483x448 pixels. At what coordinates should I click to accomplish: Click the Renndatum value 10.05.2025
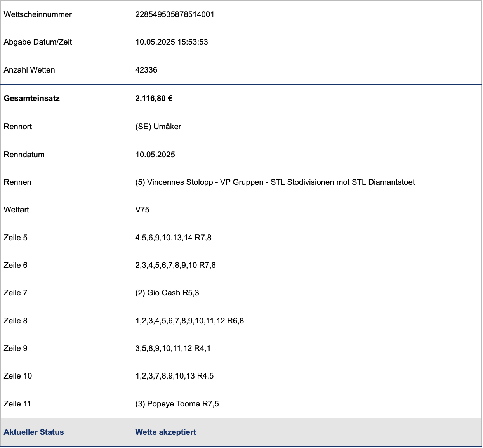point(155,155)
